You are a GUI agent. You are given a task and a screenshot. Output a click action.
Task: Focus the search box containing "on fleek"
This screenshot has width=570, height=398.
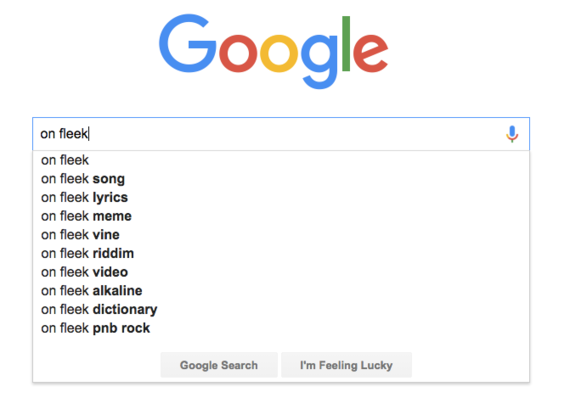pos(281,134)
